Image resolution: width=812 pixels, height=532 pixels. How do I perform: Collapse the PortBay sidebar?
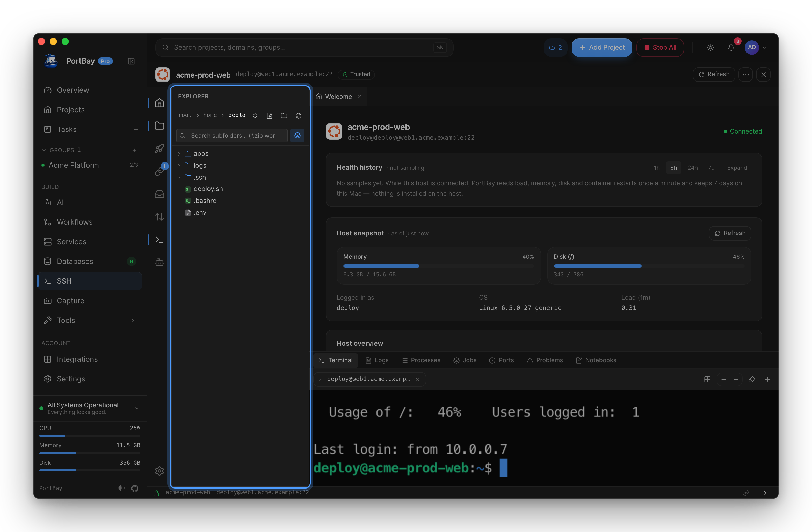click(x=131, y=61)
